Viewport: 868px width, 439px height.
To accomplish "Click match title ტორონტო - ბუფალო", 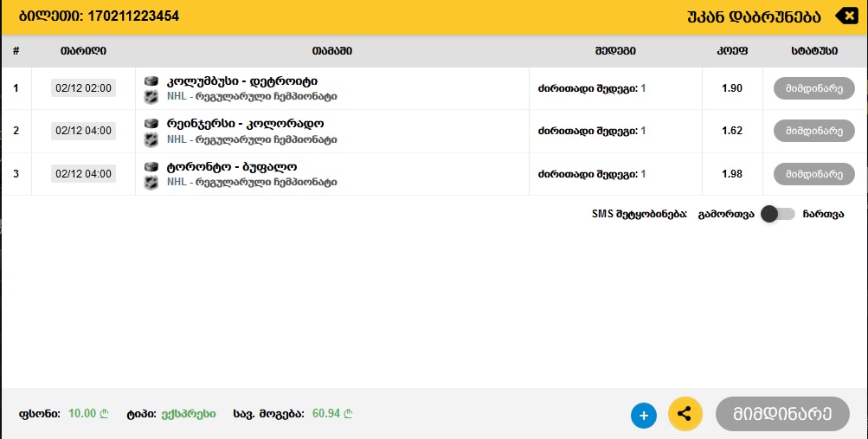I will (x=232, y=167).
